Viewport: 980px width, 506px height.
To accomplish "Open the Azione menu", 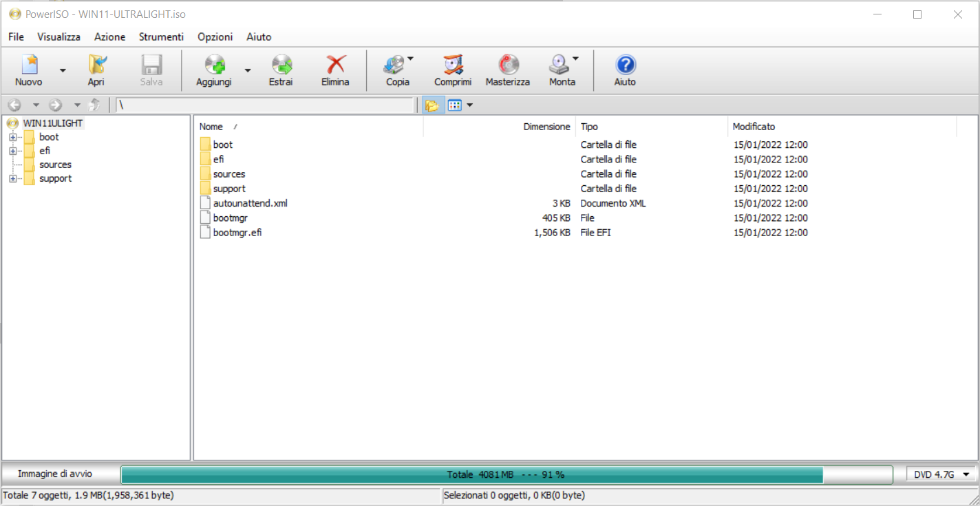I will 110,36.
